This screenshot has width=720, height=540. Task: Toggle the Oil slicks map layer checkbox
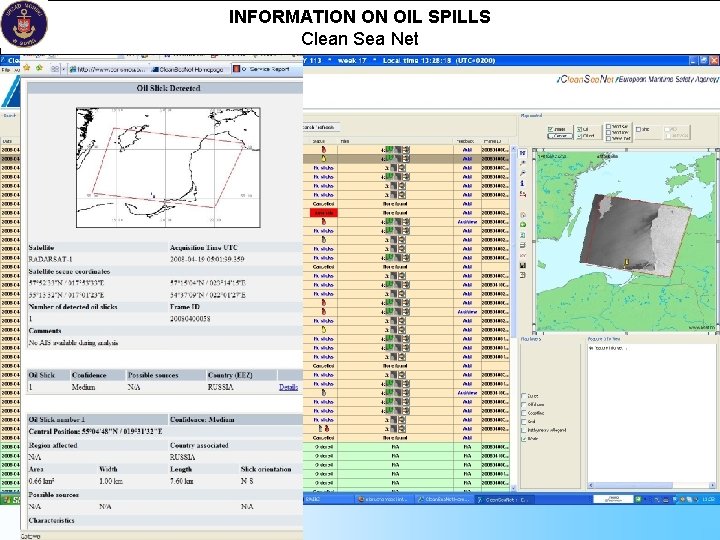[523, 405]
